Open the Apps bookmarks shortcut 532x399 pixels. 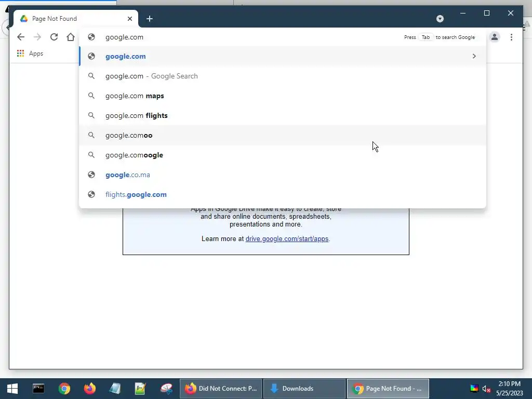30,54
